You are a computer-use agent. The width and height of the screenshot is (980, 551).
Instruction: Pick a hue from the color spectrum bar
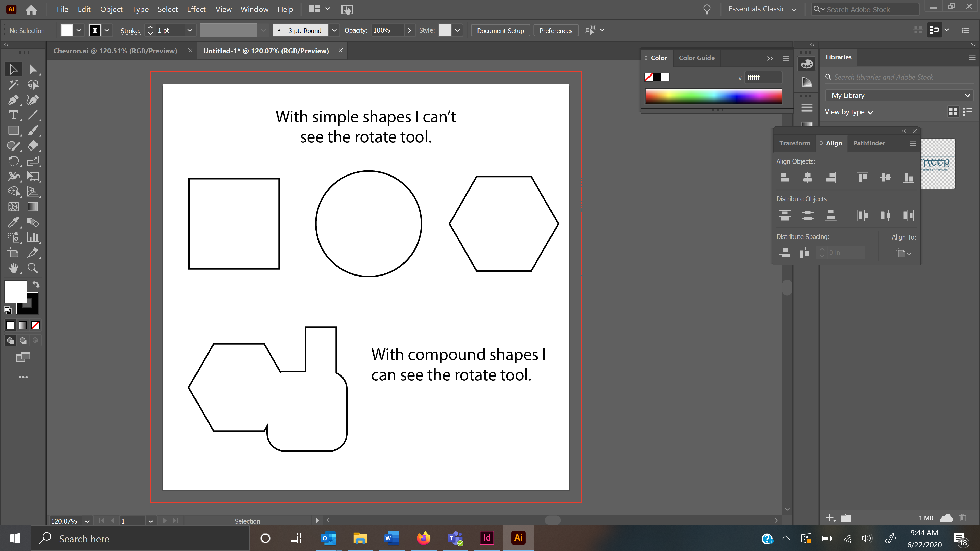[713, 96]
